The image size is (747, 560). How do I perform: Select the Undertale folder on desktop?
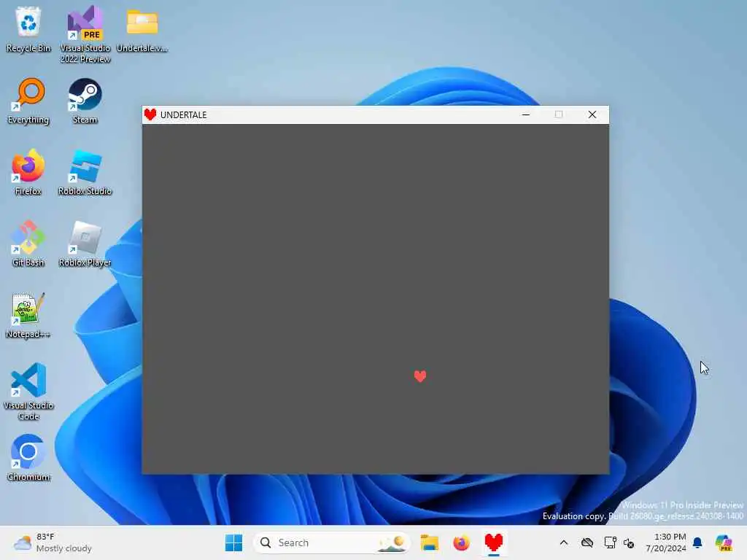[x=142, y=29]
